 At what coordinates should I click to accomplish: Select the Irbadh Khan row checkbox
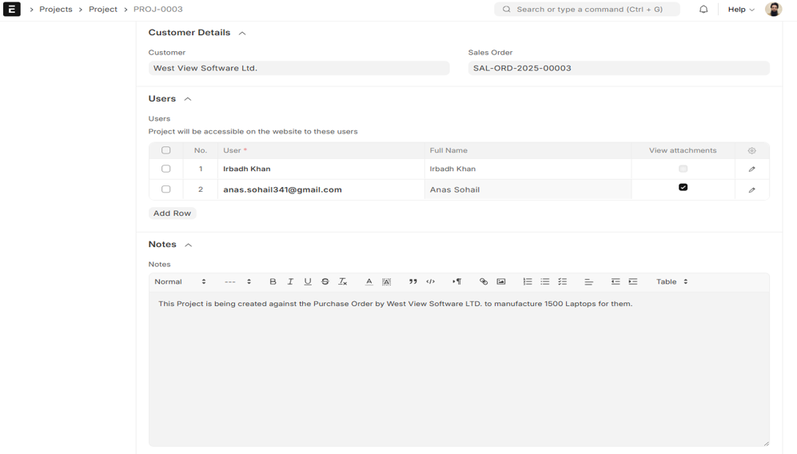166,169
